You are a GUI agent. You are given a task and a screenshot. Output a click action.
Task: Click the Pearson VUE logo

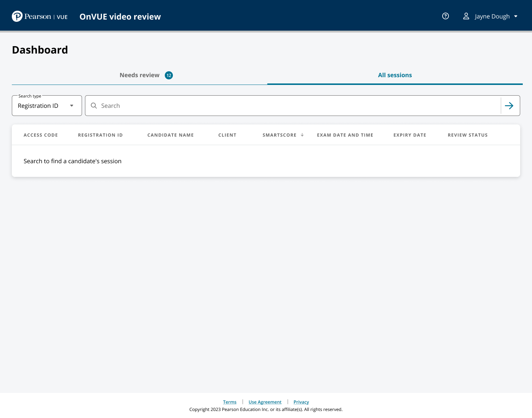[x=40, y=16]
